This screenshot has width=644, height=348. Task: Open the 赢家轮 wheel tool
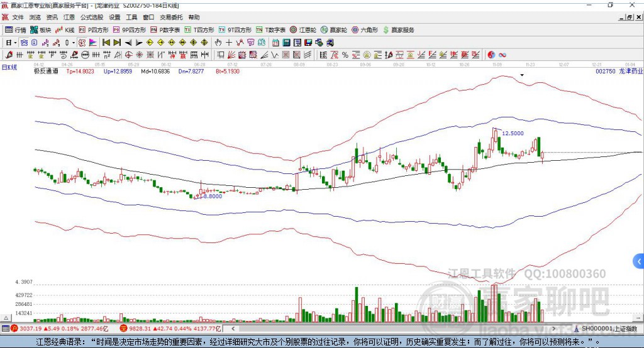click(334, 30)
